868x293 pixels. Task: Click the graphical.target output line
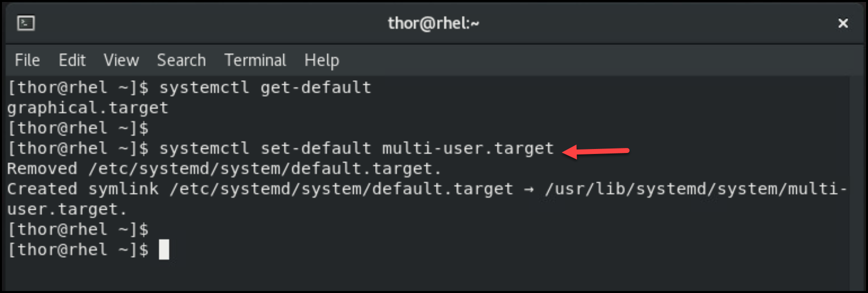click(x=88, y=108)
